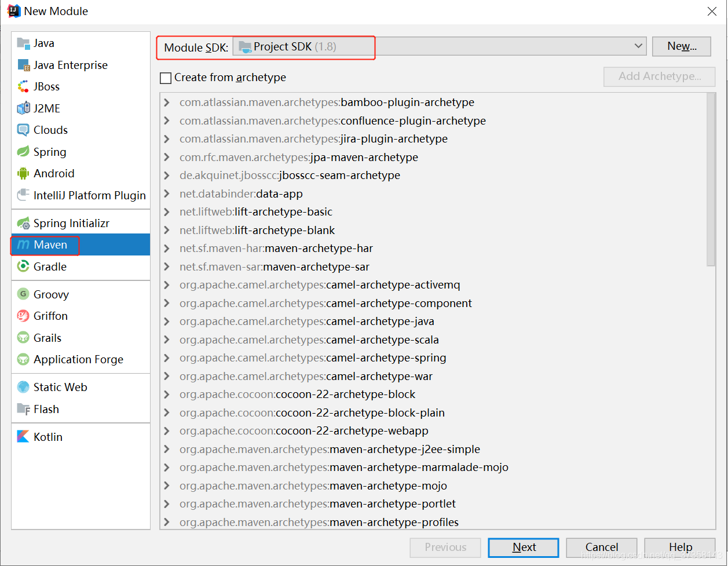Click the JBoss colorful dots icon
728x566 pixels.
(23, 86)
